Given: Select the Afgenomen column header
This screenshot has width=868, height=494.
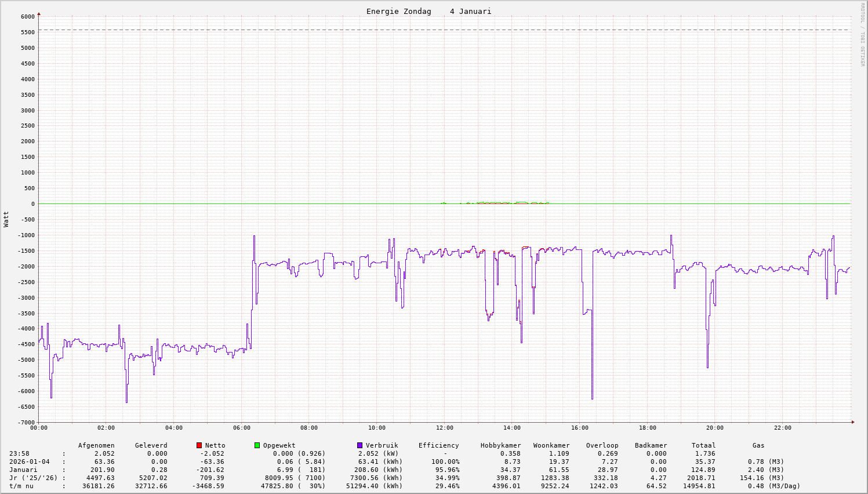Looking at the screenshot, I should (96, 445).
